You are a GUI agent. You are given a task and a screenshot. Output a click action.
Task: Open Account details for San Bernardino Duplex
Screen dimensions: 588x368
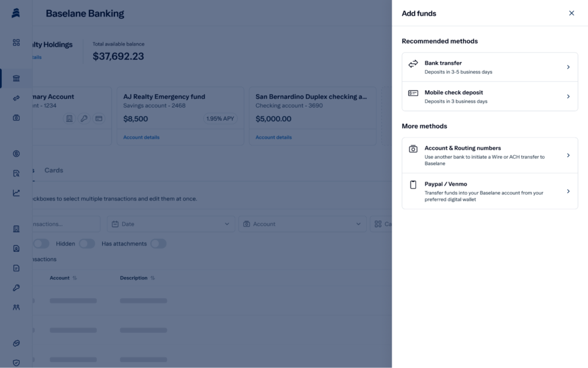[274, 137]
